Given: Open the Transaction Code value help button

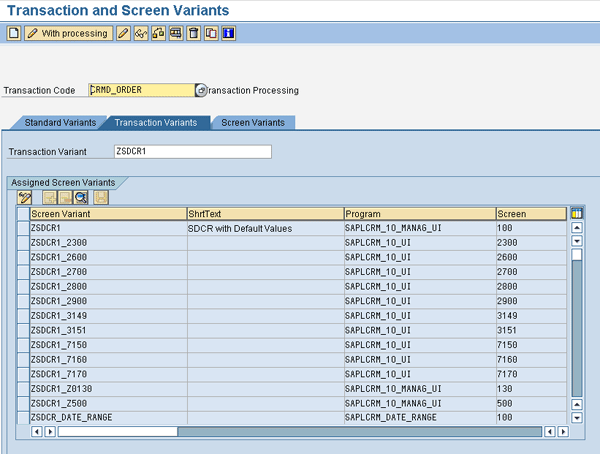Looking at the screenshot, I should [201, 90].
